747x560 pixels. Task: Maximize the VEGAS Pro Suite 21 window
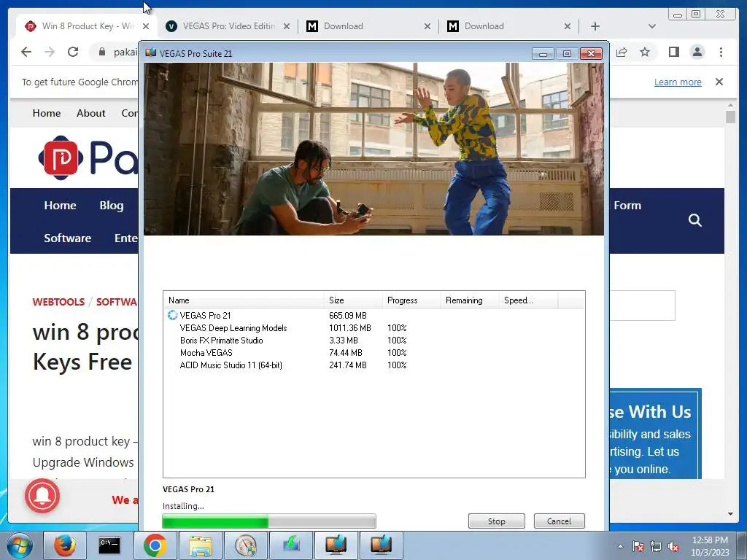pos(567,53)
